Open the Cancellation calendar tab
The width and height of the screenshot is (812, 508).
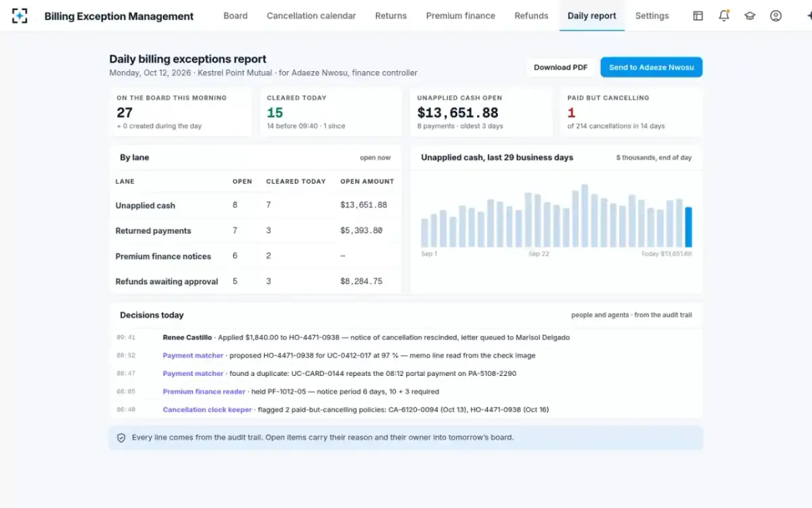pos(311,16)
